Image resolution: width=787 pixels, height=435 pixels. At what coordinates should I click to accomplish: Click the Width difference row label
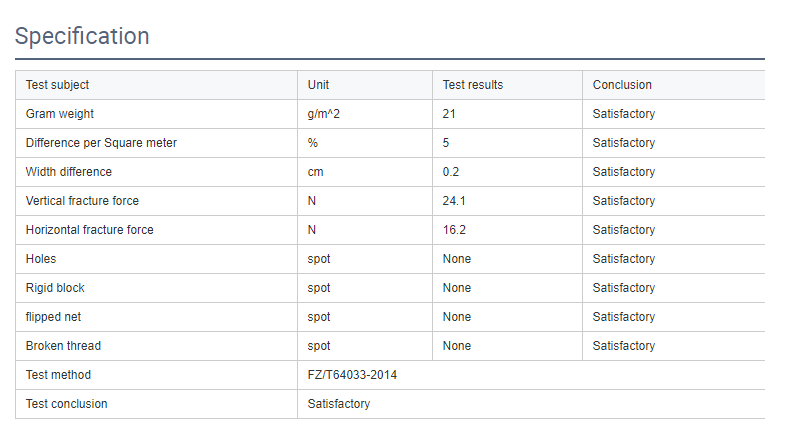click(x=69, y=172)
